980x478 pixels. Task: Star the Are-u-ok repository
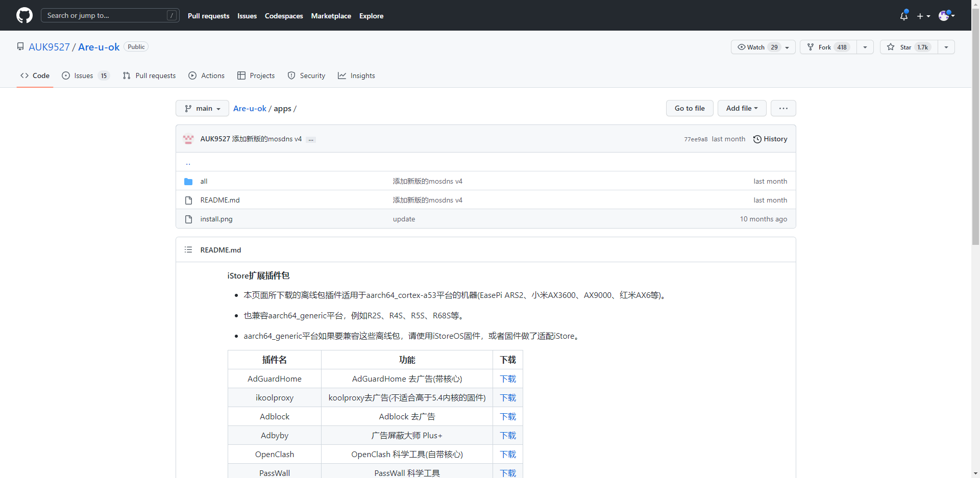[x=909, y=47]
